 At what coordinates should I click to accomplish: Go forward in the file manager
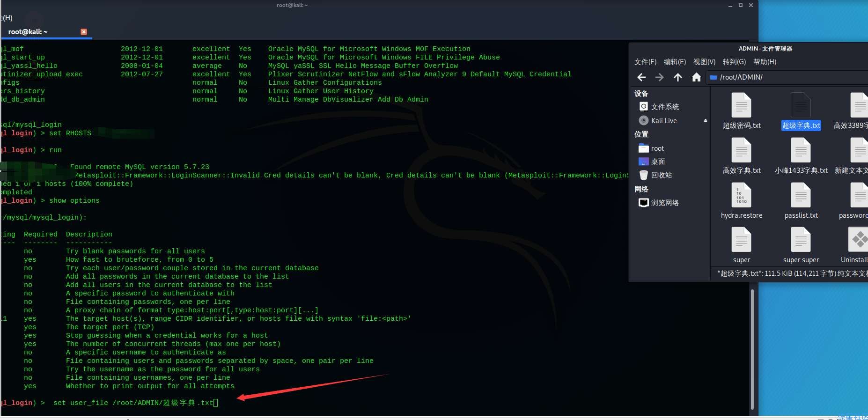coord(659,77)
